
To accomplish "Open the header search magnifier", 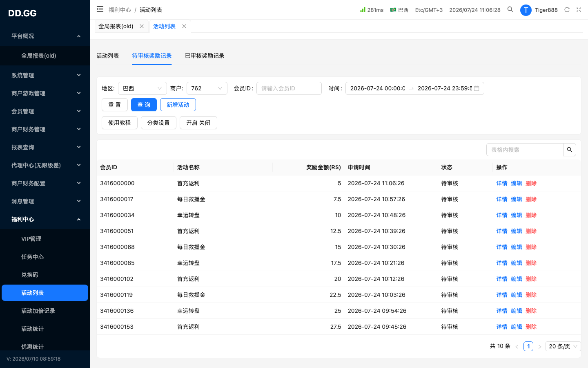I will pos(510,9).
